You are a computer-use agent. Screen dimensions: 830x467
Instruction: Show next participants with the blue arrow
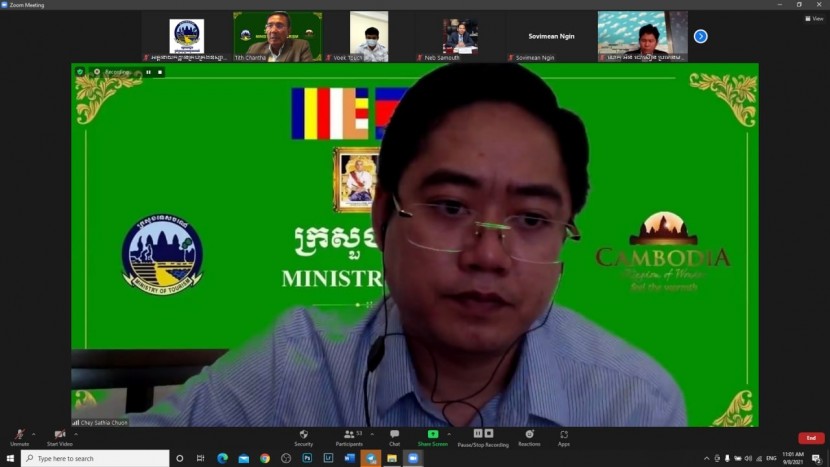point(700,36)
